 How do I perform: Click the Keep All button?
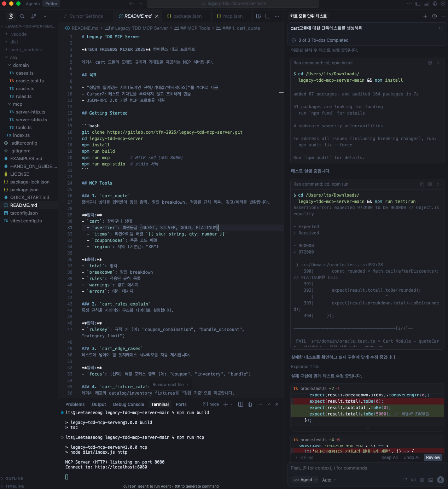389,458
